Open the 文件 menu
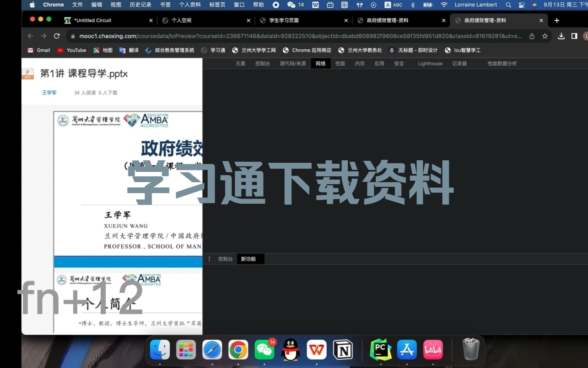 pos(77,5)
